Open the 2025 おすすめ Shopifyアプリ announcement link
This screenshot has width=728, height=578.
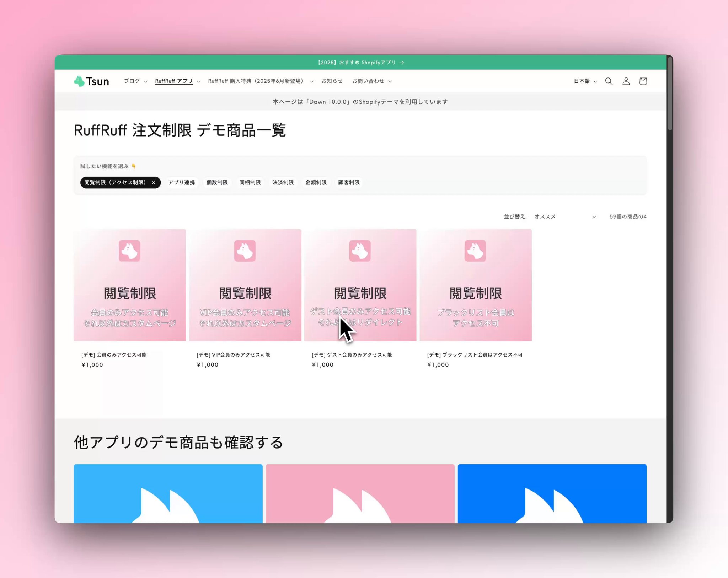click(360, 63)
